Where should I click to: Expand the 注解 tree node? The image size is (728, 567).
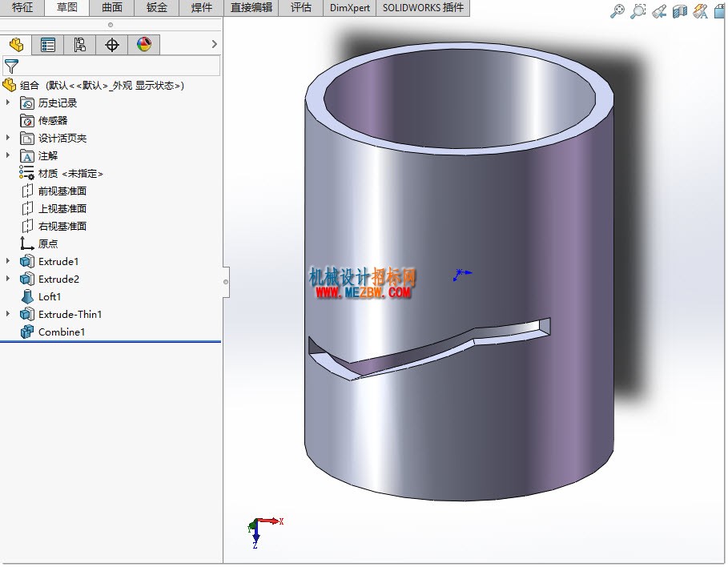click(8, 155)
